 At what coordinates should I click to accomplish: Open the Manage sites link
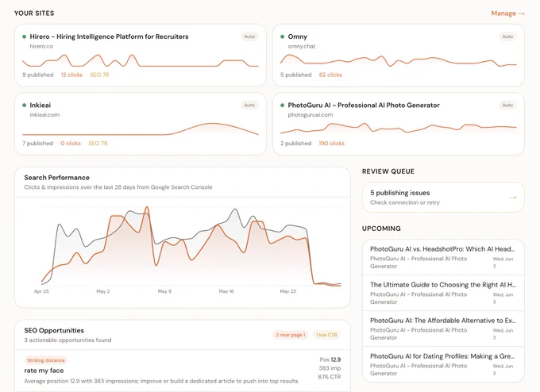(507, 13)
